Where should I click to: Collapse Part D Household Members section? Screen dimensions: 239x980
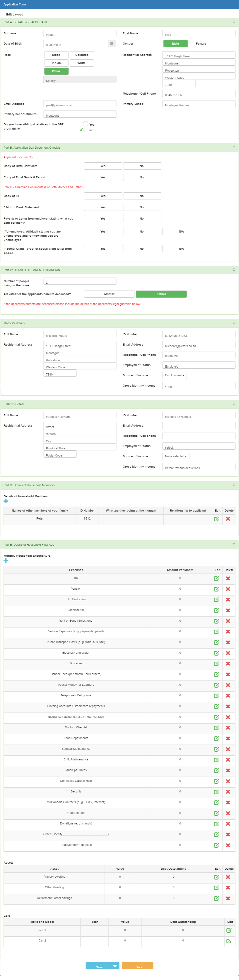pos(234,485)
